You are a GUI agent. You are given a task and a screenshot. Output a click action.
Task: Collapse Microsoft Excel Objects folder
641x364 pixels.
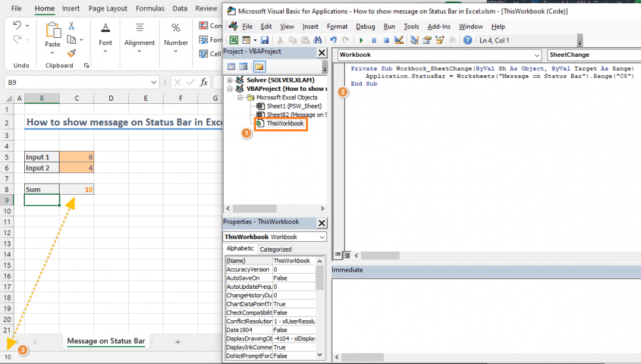[x=240, y=97]
